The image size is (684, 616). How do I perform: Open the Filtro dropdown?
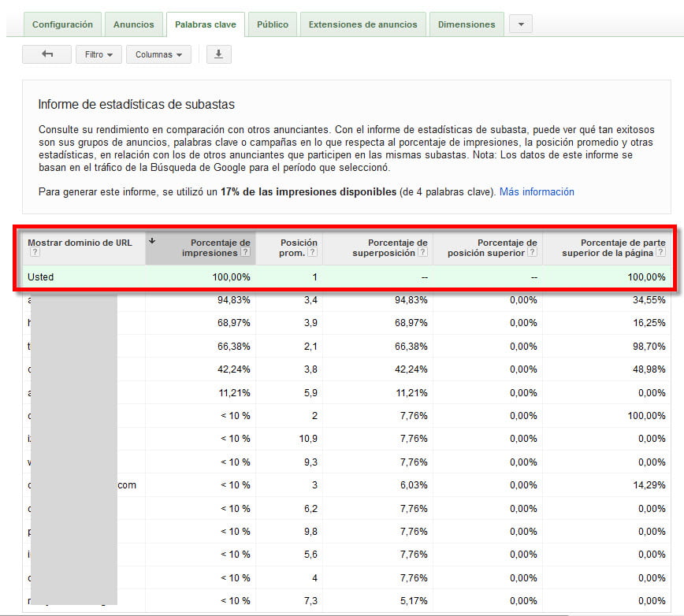click(99, 54)
